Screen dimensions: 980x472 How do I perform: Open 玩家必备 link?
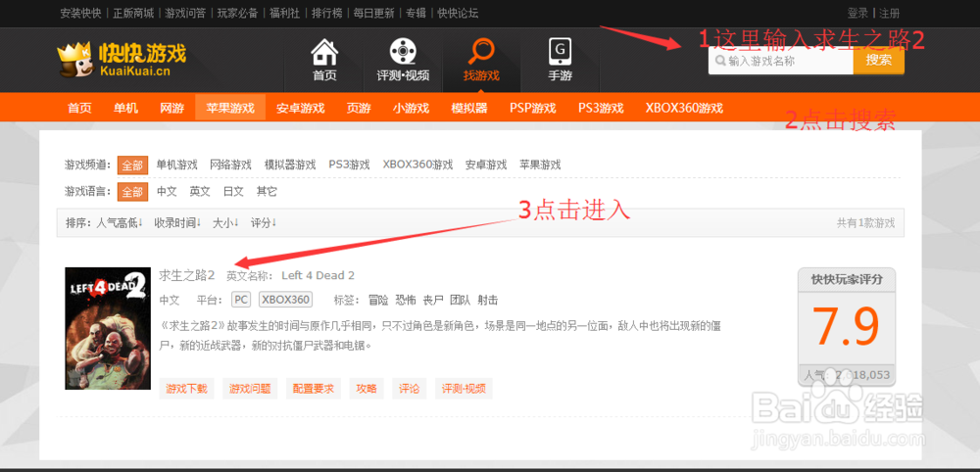coord(237,13)
